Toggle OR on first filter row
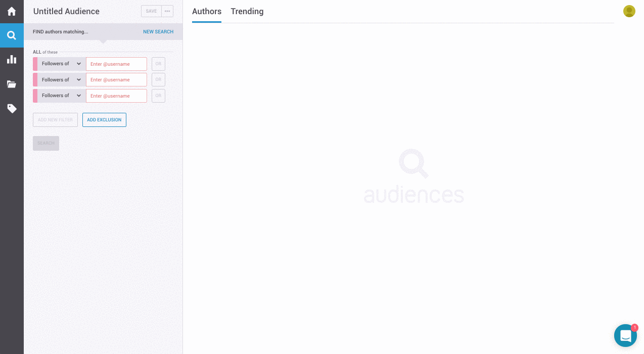The width and height of the screenshot is (644, 354). coord(158,64)
